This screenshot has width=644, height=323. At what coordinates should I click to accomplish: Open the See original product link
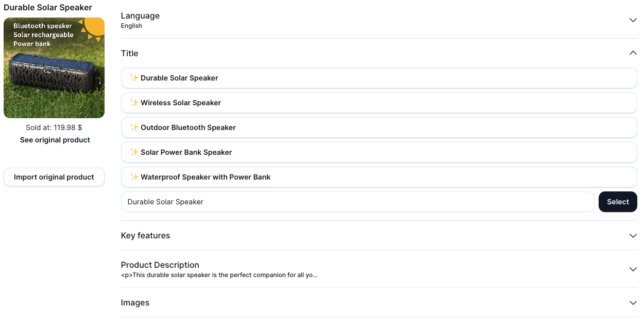tap(55, 140)
